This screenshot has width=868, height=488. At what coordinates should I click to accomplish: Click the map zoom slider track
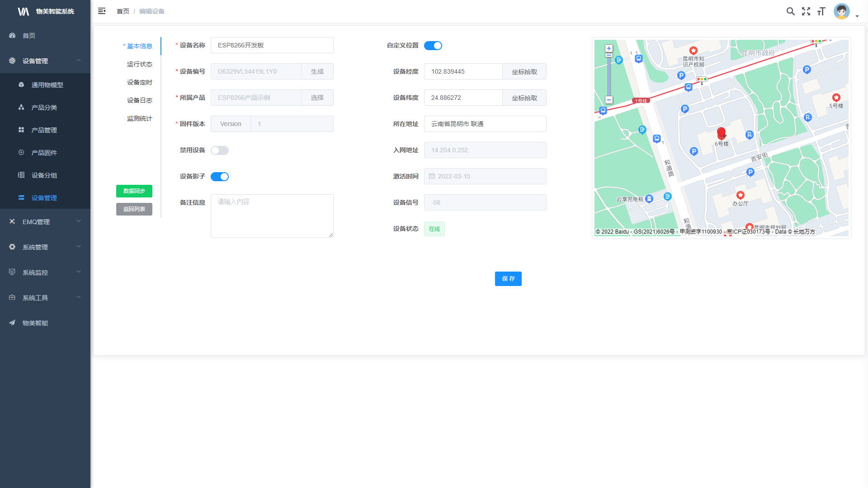point(609,77)
